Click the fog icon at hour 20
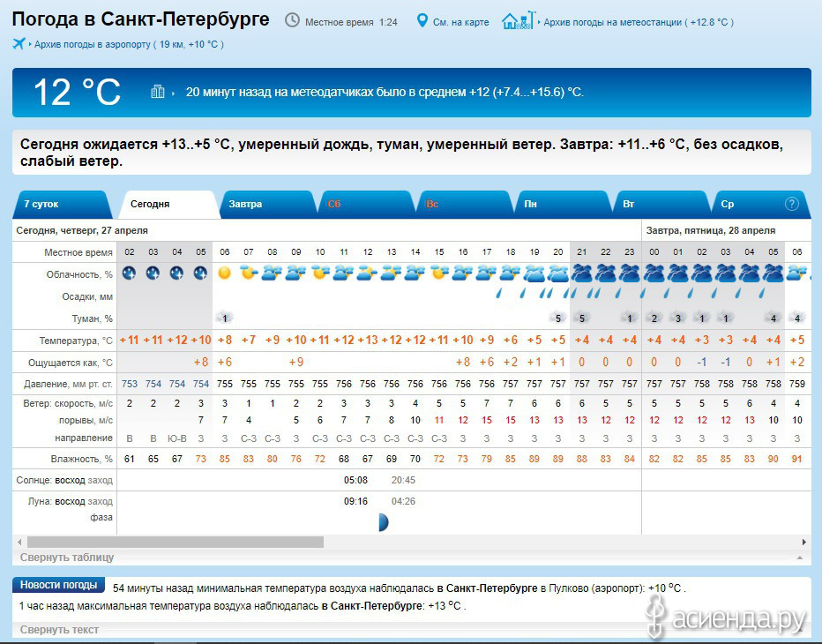This screenshot has width=822, height=644. click(x=557, y=318)
